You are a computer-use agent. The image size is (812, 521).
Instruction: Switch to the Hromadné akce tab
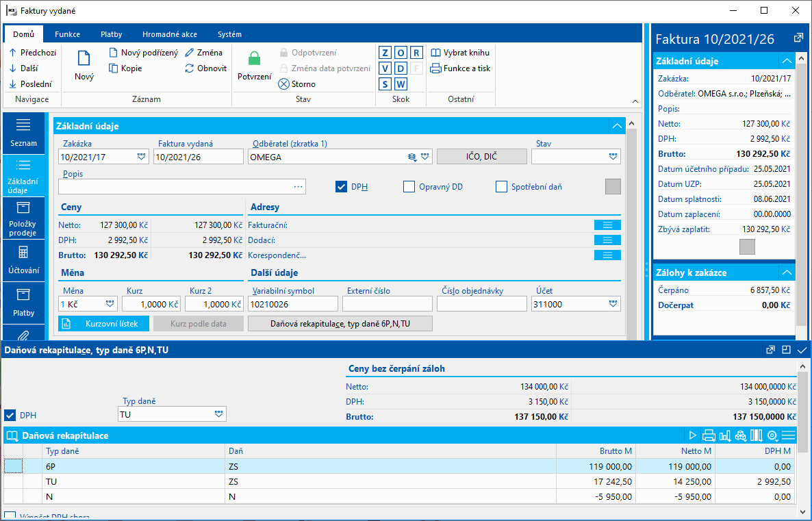170,34
